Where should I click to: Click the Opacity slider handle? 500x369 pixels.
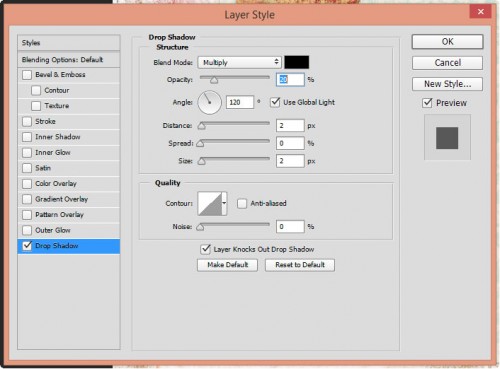point(214,80)
